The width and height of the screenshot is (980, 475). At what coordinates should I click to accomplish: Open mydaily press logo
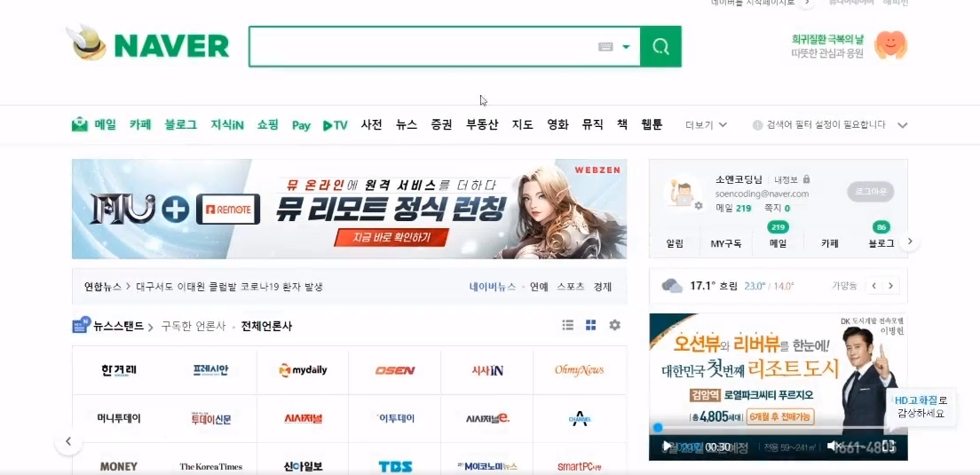pyautogui.click(x=303, y=370)
